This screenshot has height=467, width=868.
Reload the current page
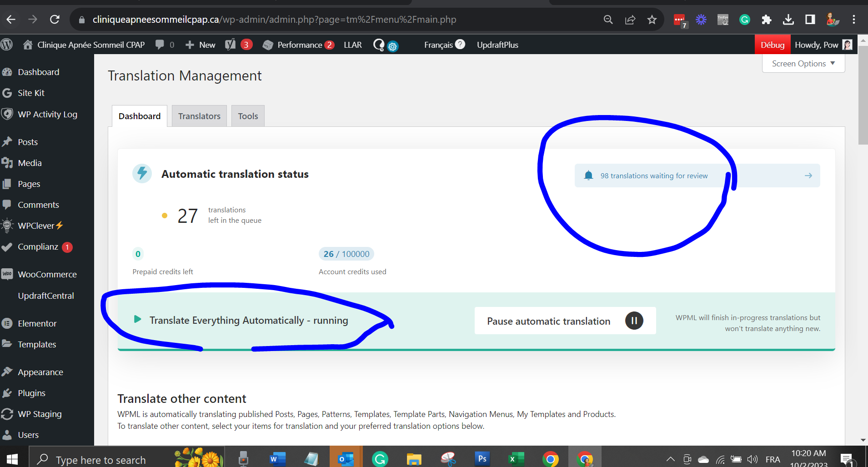(x=55, y=20)
